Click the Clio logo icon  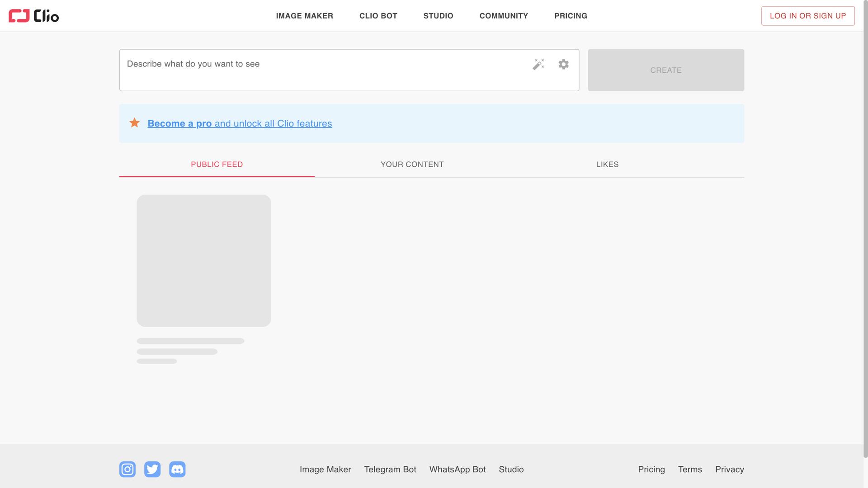click(x=19, y=16)
